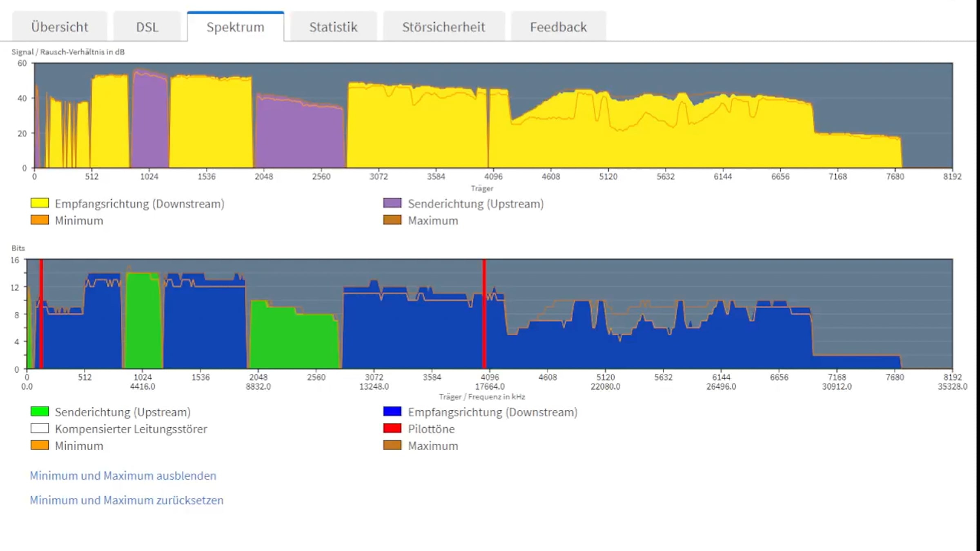Click the first green upstream block in Bits chart
980x551 pixels.
tap(143, 321)
